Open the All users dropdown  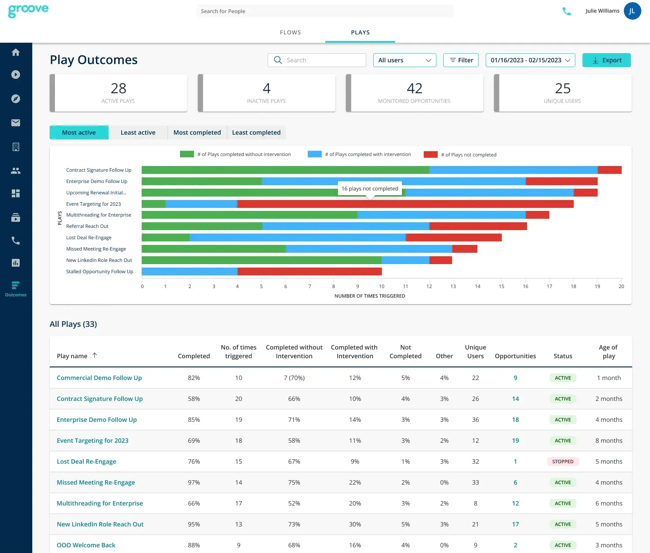[405, 60]
